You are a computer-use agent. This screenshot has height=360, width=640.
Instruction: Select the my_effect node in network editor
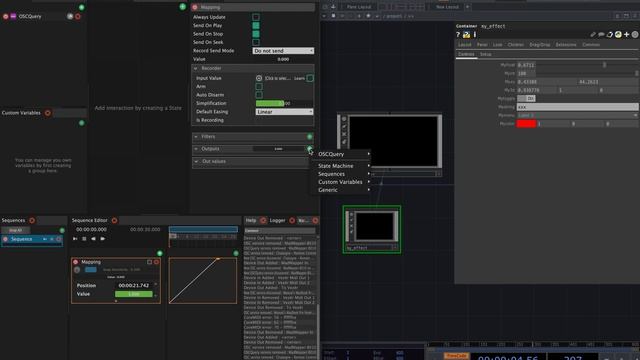(371, 229)
